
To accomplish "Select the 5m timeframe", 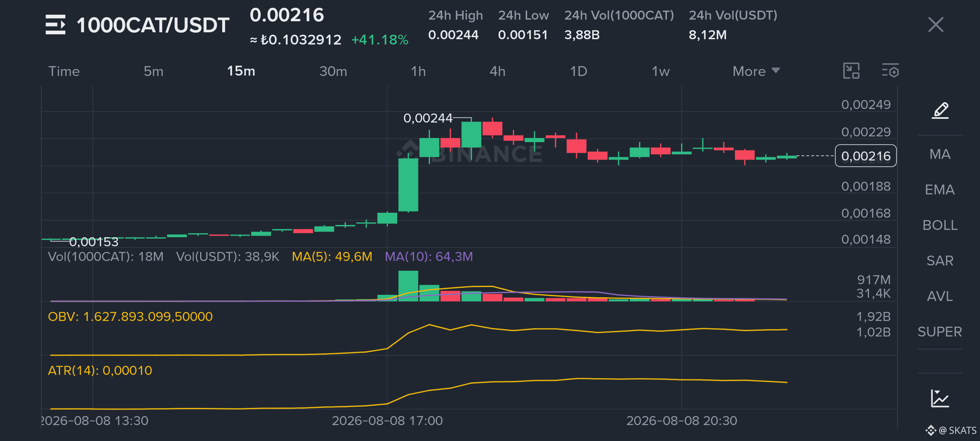I will [x=154, y=71].
